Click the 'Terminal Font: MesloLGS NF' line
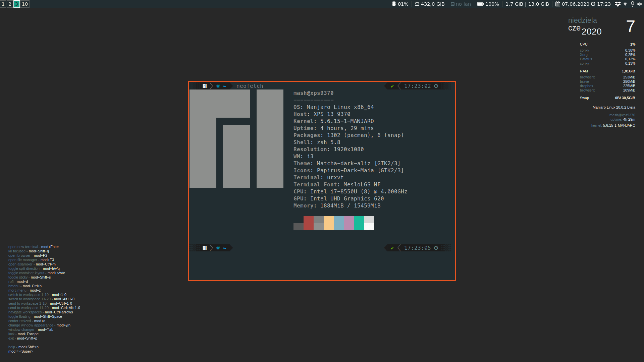This screenshot has height=362, width=644. 337,185
